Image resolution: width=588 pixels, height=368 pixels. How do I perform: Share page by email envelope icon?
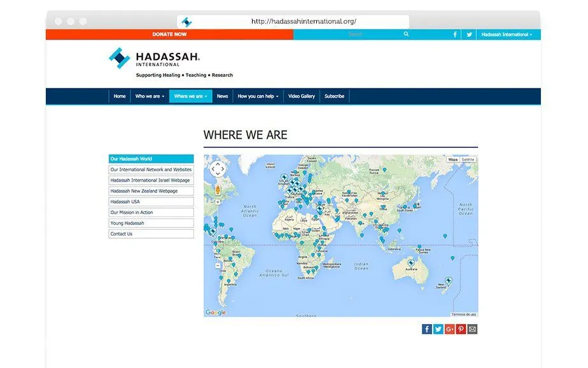pyautogui.click(x=472, y=329)
